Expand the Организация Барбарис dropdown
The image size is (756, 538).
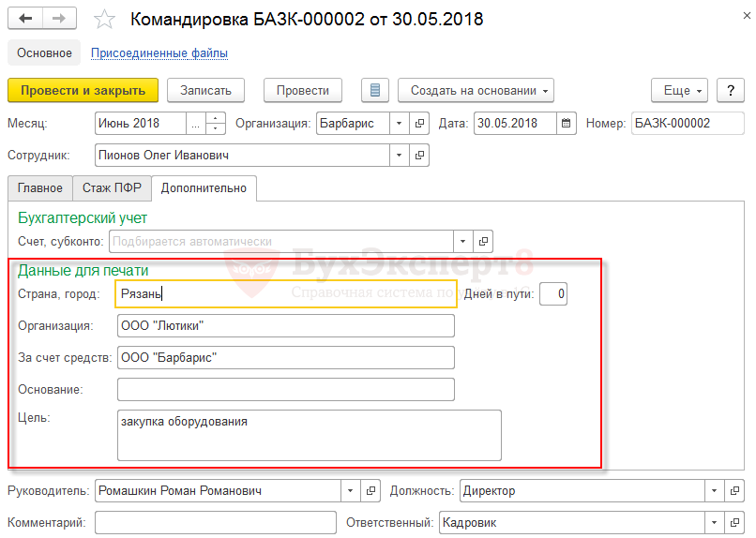pos(399,123)
